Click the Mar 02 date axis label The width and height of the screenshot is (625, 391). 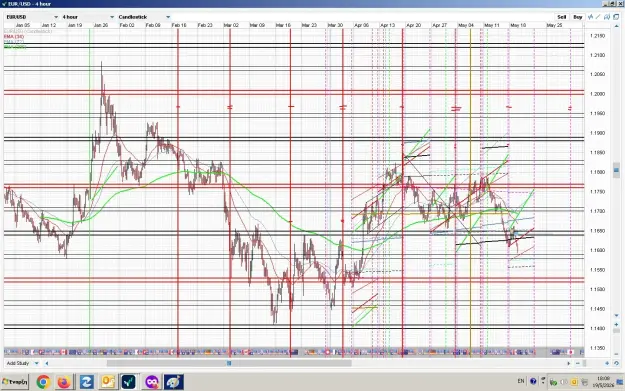click(231, 25)
